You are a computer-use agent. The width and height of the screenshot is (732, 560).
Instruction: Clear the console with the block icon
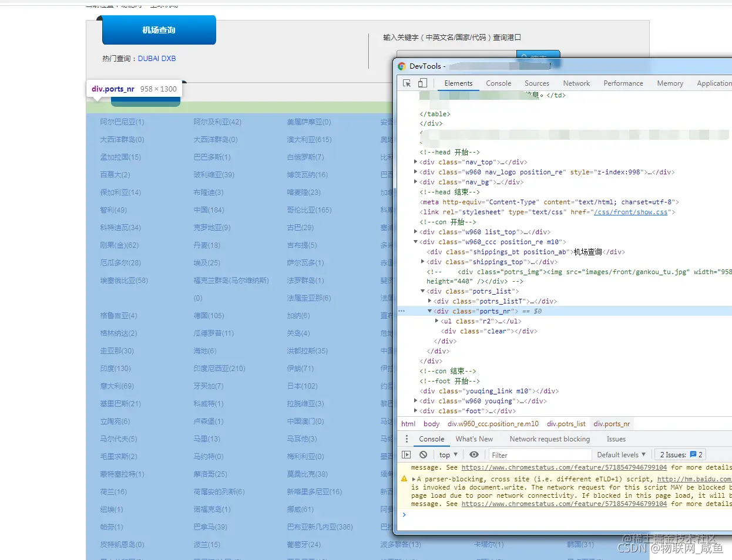[x=423, y=455]
